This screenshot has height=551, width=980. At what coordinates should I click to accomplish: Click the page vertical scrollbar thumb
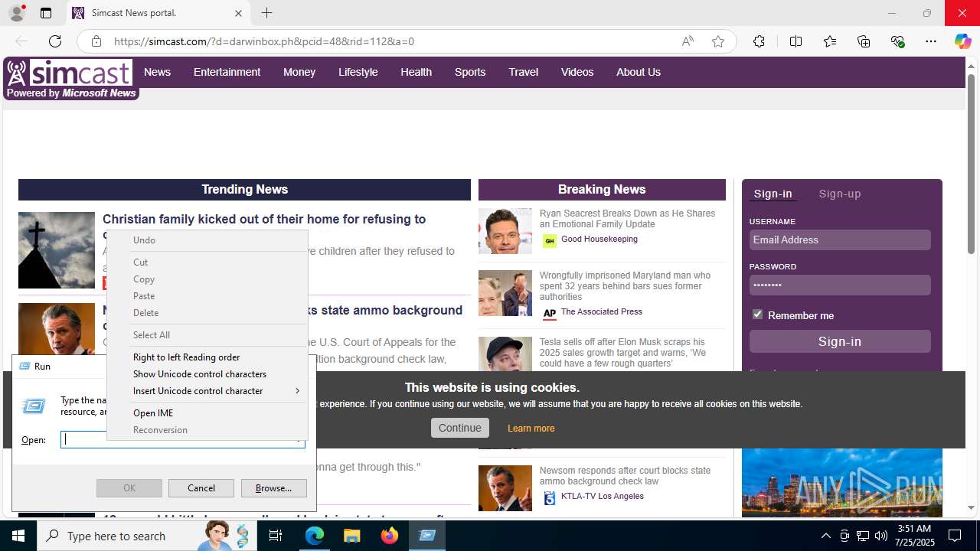(x=972, y=164)
